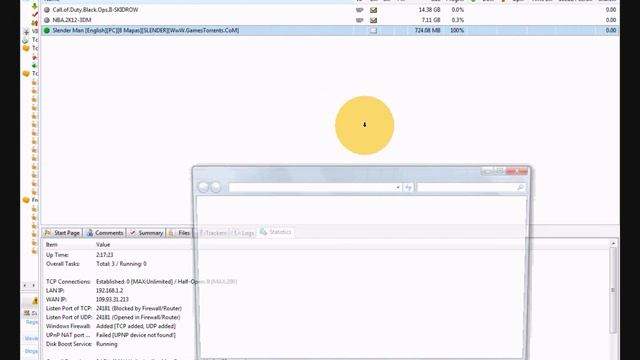Click the statistics panel scrollbar thumb
Viewport: 640px width, 360px height.
pyautogui.click(x=613, y=290)
